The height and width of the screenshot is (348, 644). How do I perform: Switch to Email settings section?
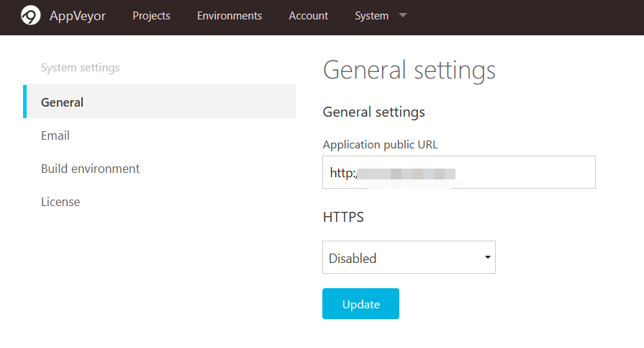click(55, 135)
